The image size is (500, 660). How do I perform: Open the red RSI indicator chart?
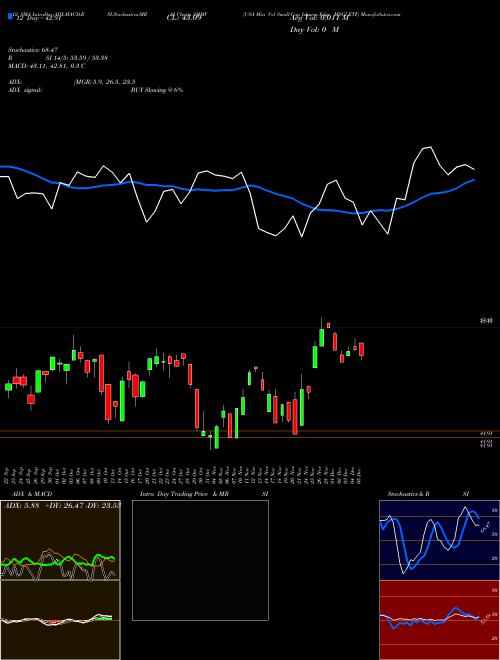click(439, 620)
